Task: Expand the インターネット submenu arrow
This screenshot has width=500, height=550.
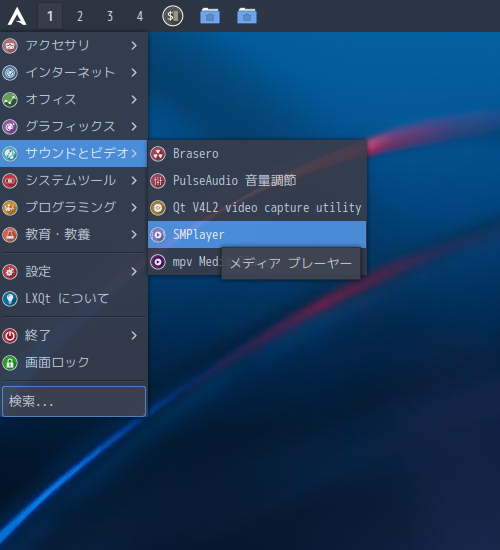Action: pyautogui.click(x=134, y=73)
